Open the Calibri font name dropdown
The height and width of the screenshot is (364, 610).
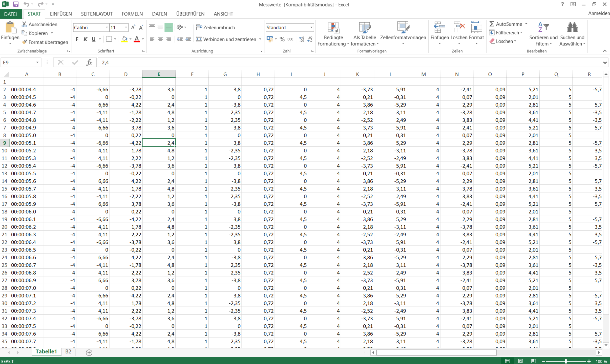[x=107, y=27]
